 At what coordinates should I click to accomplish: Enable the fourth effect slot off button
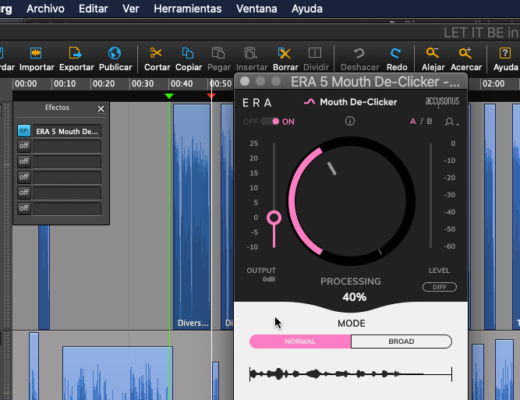pyautogui.click(x=24, y=177)
